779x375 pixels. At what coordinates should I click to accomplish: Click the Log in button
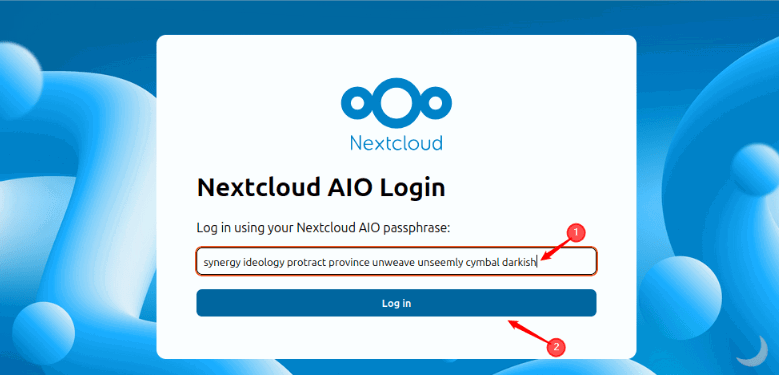click(396, 303)
